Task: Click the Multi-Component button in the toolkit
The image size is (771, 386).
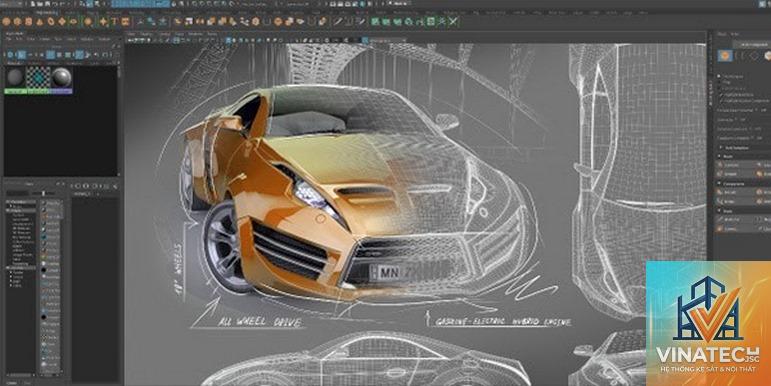Action: click(x=753, y=45)
